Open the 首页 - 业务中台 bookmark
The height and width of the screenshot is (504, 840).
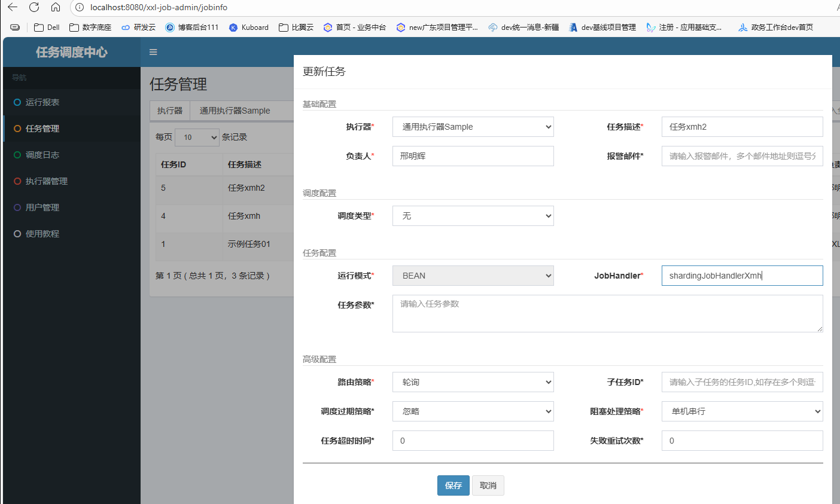(355, 27)
